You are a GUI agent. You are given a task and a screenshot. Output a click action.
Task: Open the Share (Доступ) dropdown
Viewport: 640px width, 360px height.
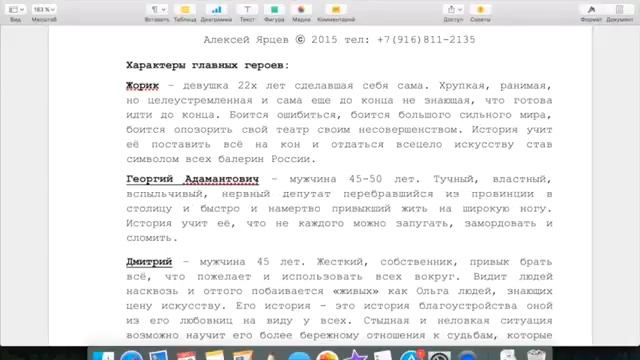(453, 9)
